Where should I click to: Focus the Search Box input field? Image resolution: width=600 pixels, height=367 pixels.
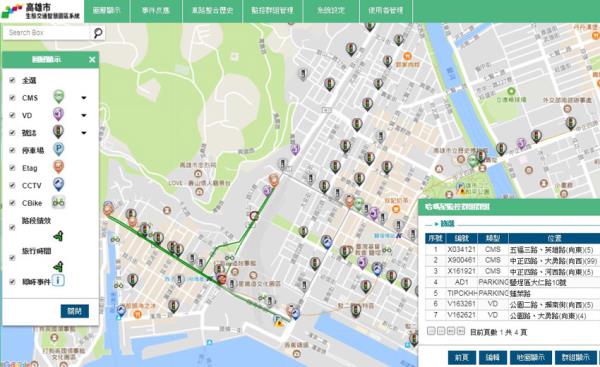[47, 33]
